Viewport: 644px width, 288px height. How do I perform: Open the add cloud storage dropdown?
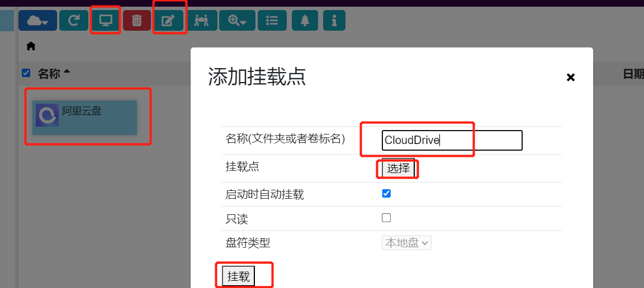tap(37, 21)
